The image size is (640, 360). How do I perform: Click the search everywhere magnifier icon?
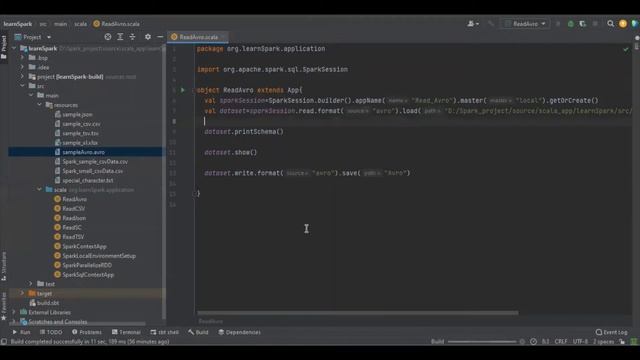610,24
